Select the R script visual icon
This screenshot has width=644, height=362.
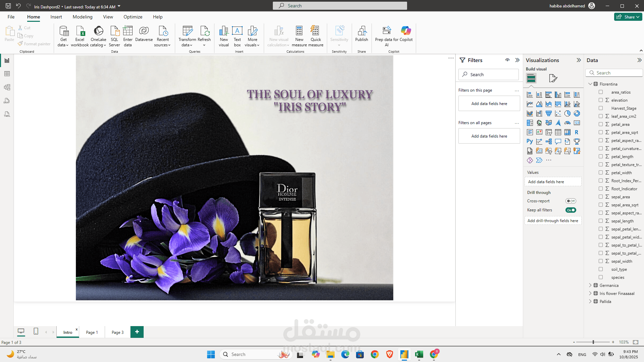tap(577, 132)
